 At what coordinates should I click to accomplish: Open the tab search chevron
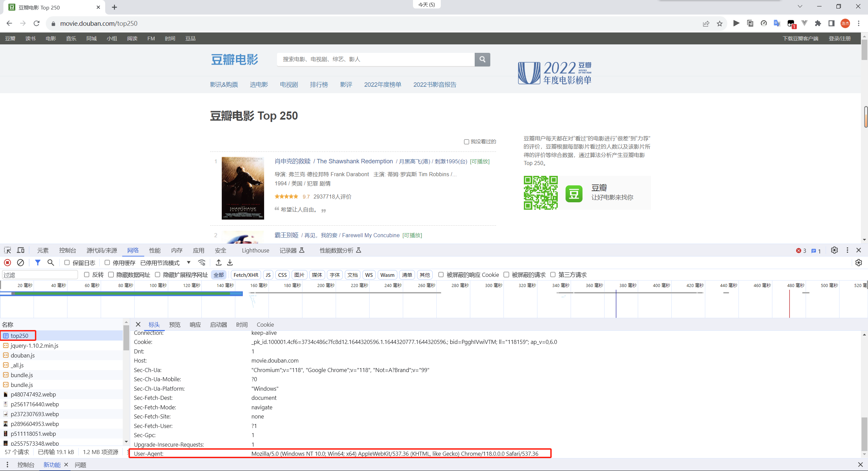800,6
